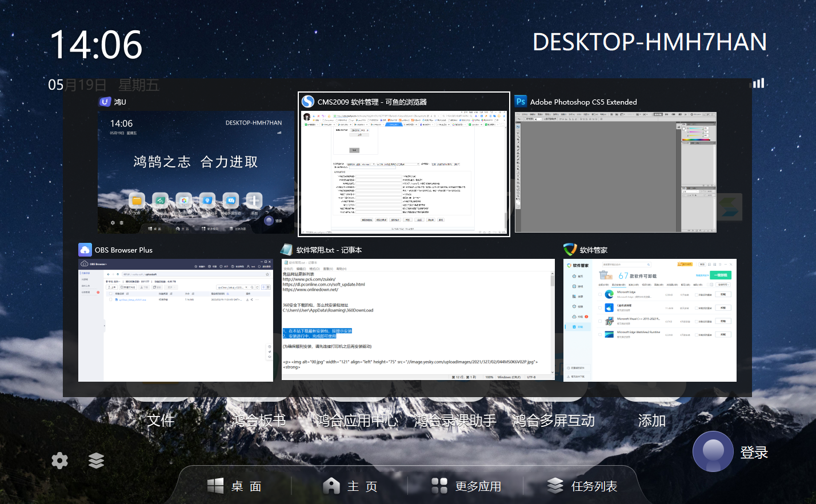
Task: Click the DESKTOP-HMH7HAN hostname text
Action: [x=650, y=42]
